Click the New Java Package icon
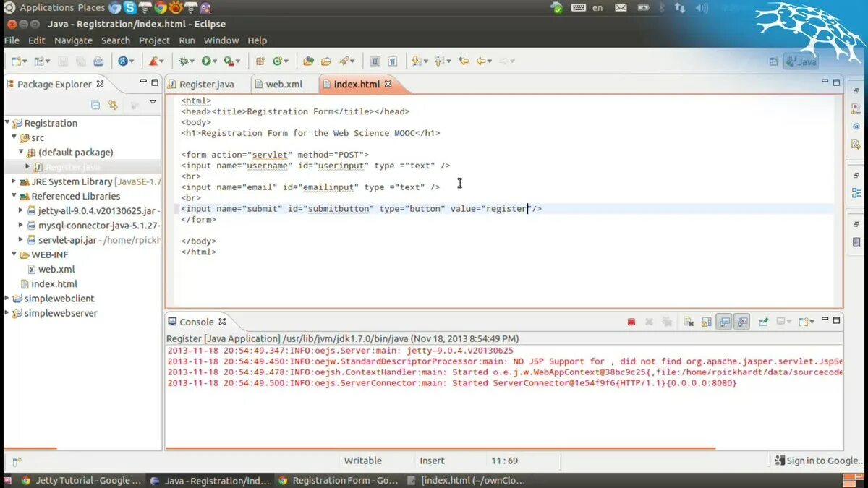Screen dimensions: 868x488 click(x=260, y=61)
